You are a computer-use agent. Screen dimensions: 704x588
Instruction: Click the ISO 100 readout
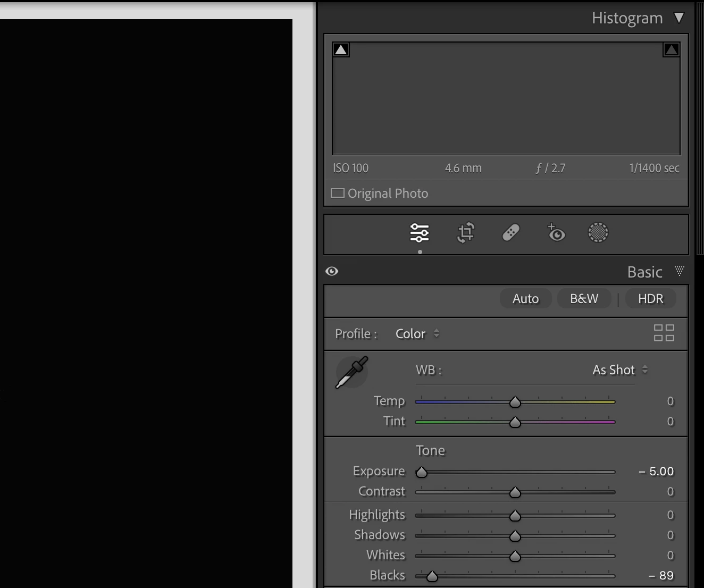350,168
